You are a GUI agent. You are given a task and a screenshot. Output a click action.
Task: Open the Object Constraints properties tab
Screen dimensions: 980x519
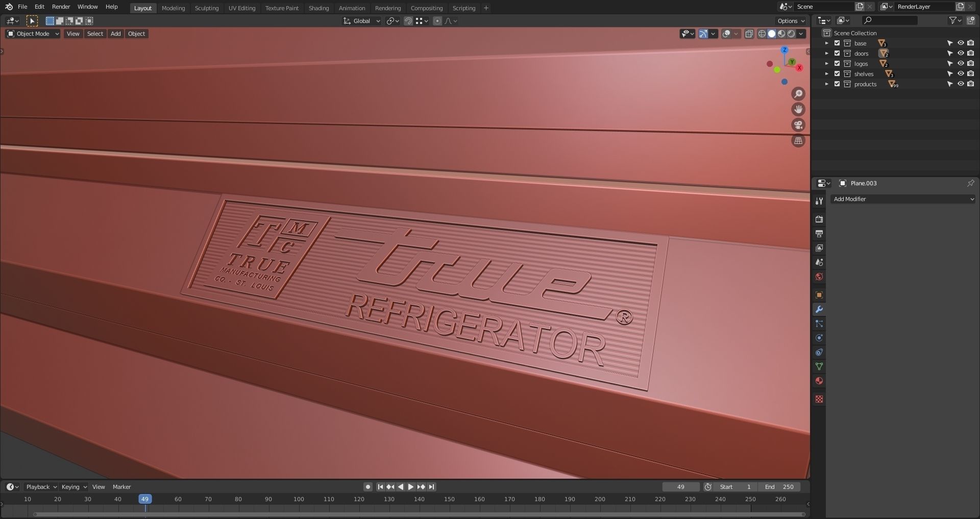tap(819, 352)
